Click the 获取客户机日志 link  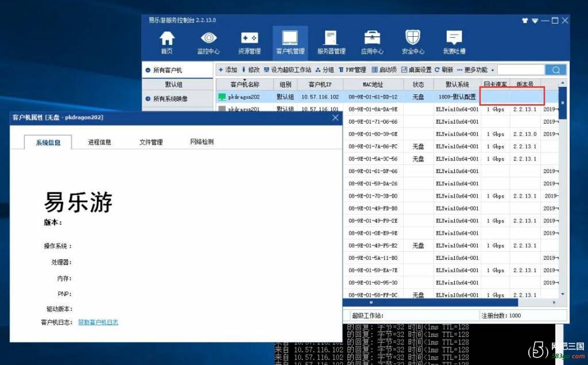pyautogui.click(x=98, y=322)
